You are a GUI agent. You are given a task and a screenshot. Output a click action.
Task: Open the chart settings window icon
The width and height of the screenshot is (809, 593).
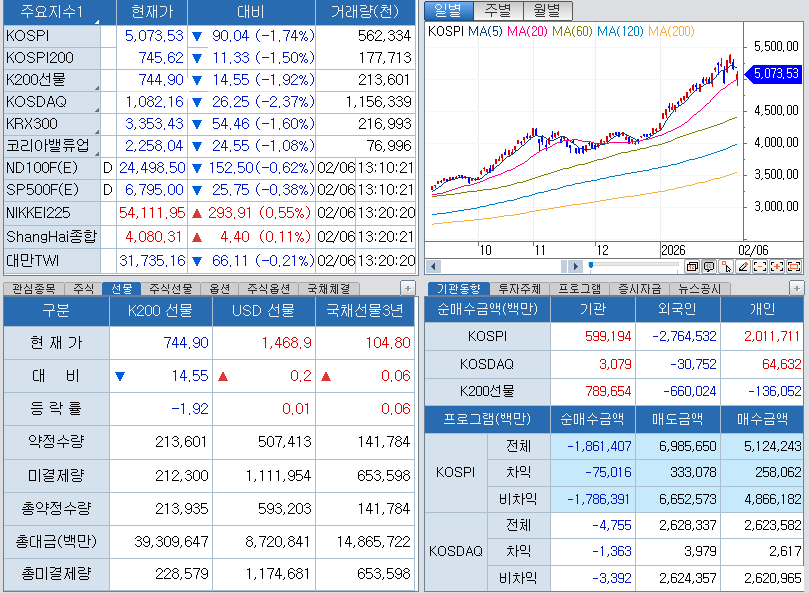pyautogui.click(x=692, y=266)
